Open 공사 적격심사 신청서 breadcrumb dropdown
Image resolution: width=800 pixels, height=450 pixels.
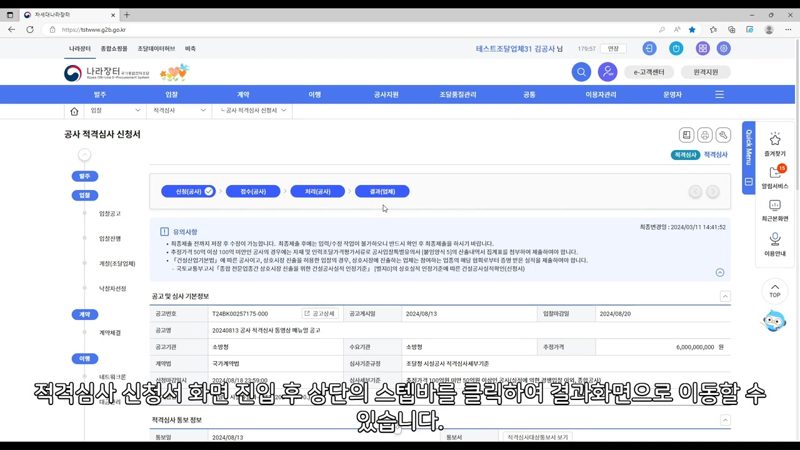[253, 110]
